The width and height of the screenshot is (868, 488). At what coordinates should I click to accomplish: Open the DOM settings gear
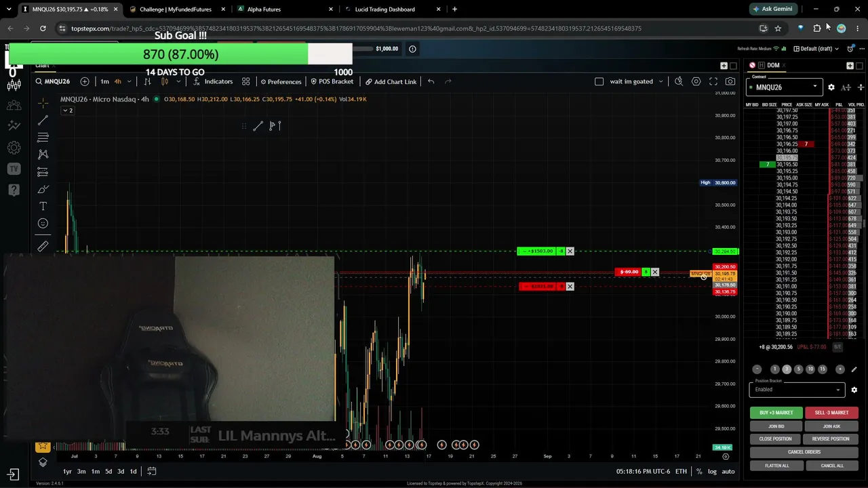tap(831, 87)
